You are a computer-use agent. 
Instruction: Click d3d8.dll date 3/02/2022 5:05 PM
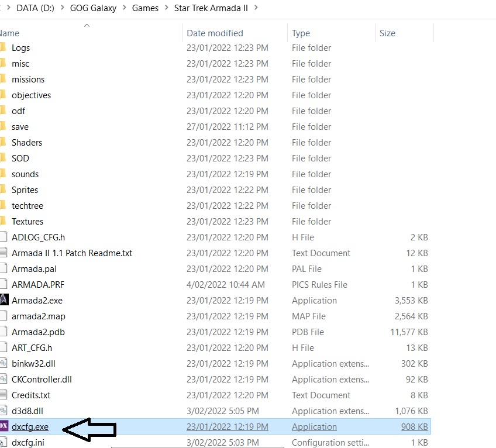click(223, 411)
